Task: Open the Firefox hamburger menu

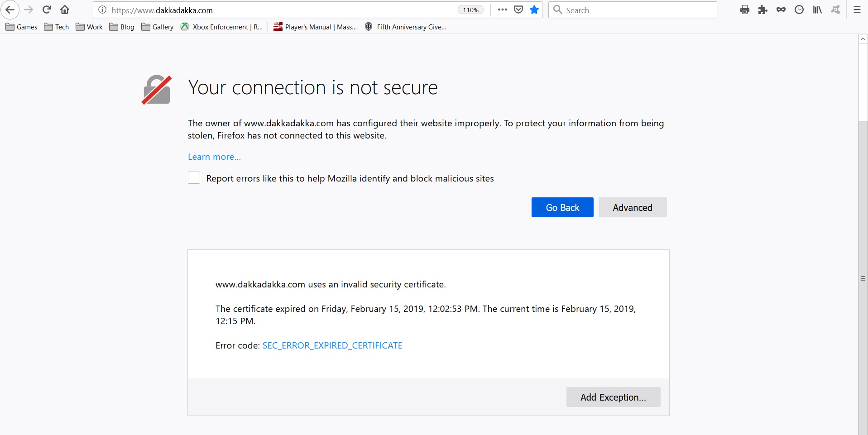Action: pyautogui.click(x=857, y=10)
